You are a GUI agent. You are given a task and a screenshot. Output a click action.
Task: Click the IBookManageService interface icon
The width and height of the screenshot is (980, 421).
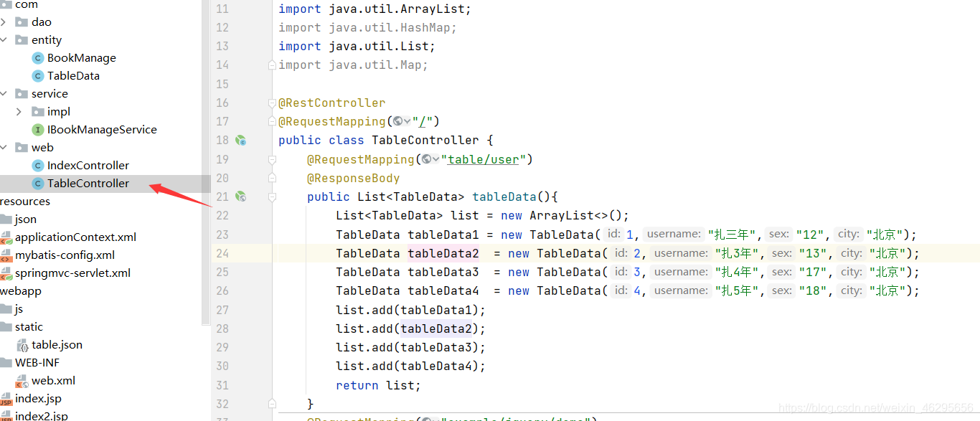(38, 130)
